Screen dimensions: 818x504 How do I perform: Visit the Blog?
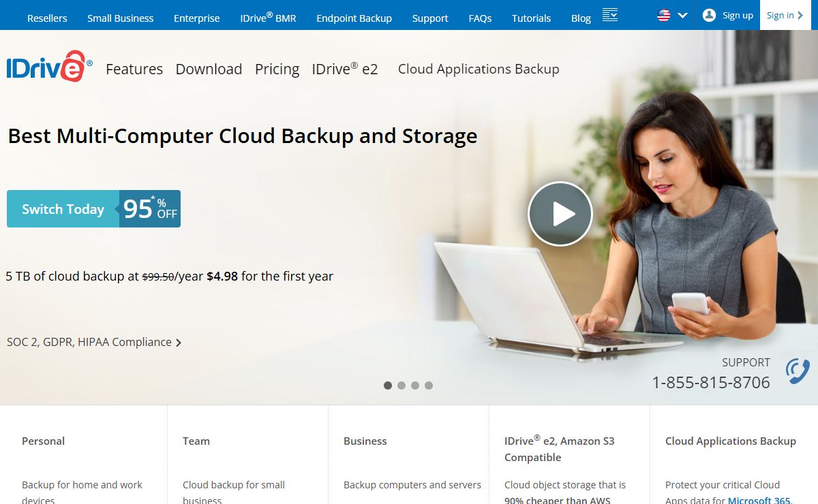(x=581, y=18)
